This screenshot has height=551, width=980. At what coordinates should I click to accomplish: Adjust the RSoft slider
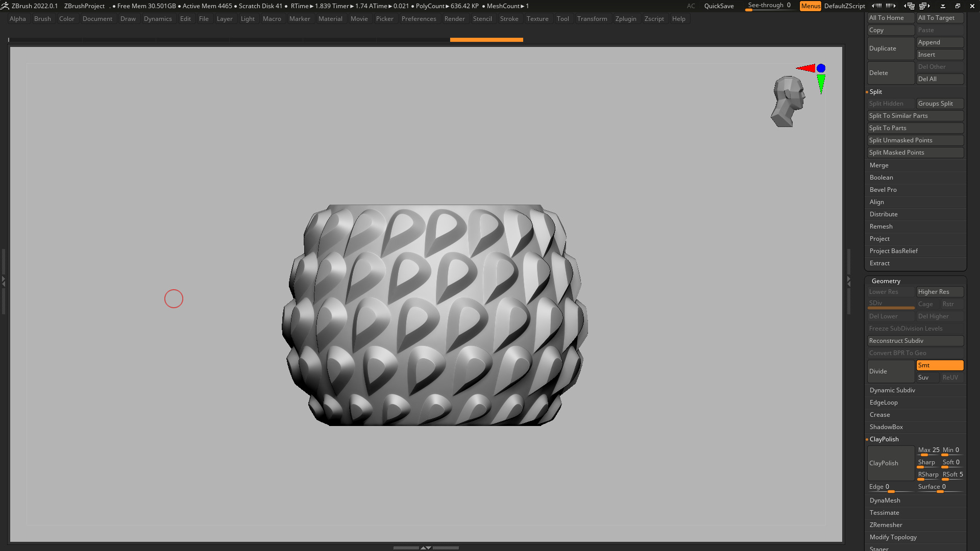coord(952,475)
